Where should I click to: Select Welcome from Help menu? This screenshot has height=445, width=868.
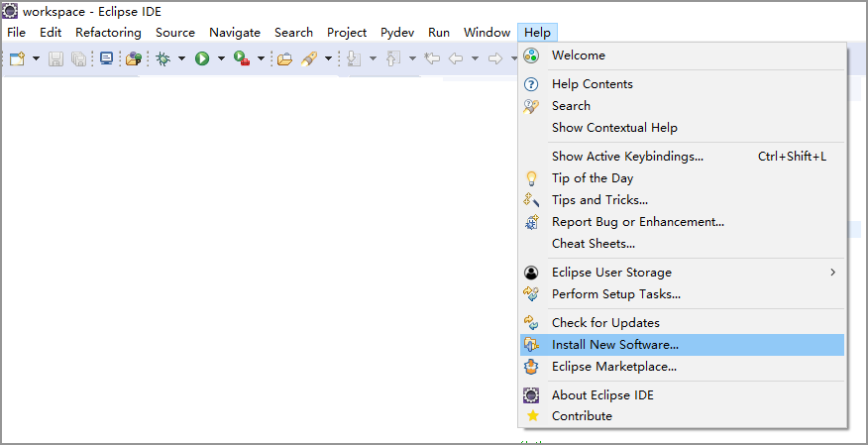(682, 56)
